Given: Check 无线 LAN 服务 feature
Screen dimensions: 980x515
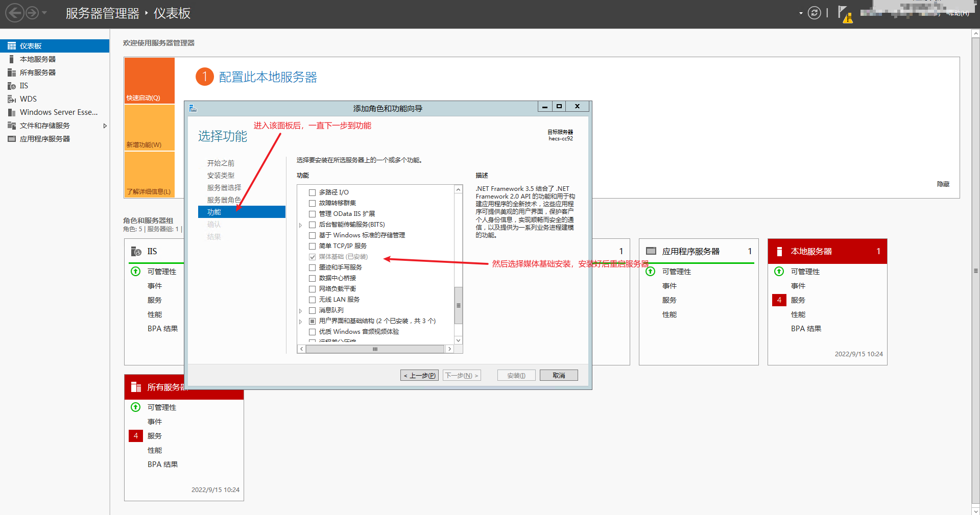Looking at the screenshot, I should (x=312, y=300).
